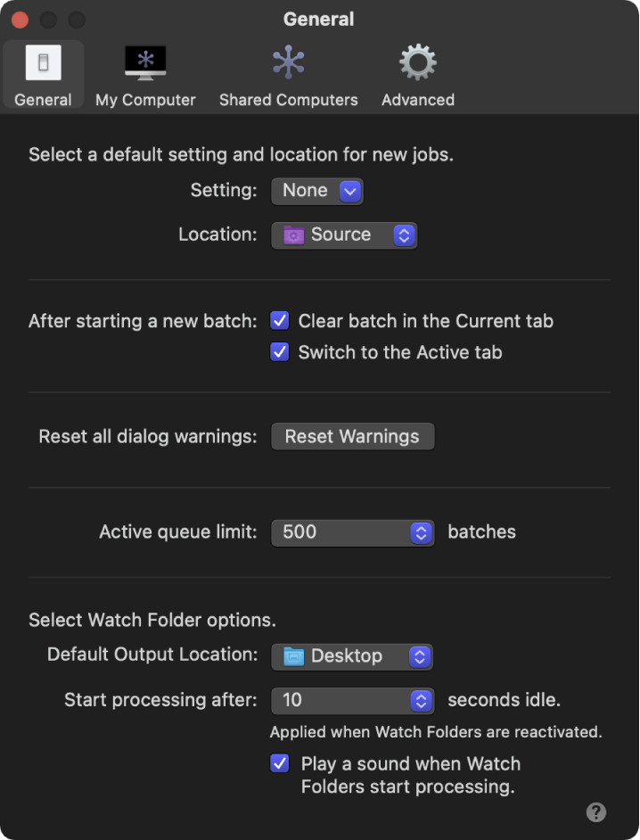The height and width of the screenshot is (840, 640).
Task: Click the red close window button
Action: point(19,20)
